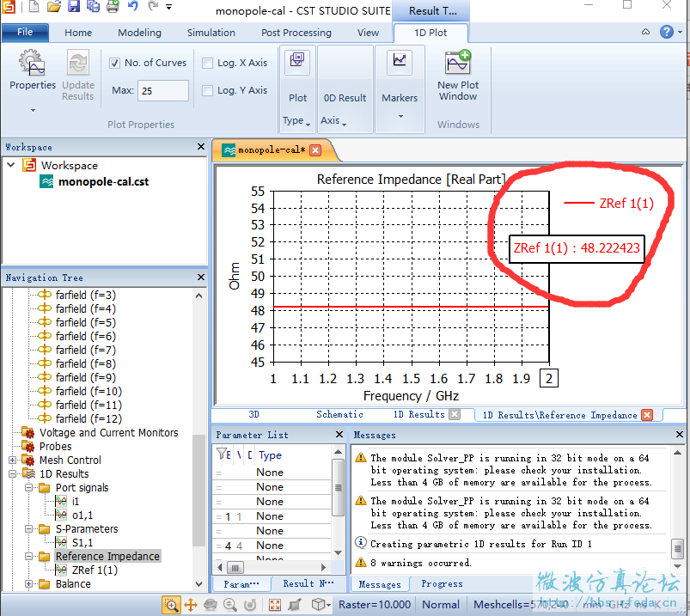Click the parameter list filter icon
The image size is (690, 616).
tap(222, 454)
